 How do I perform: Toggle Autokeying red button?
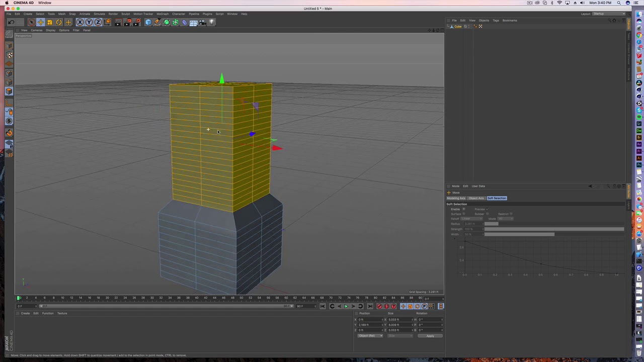coord(386,306)
